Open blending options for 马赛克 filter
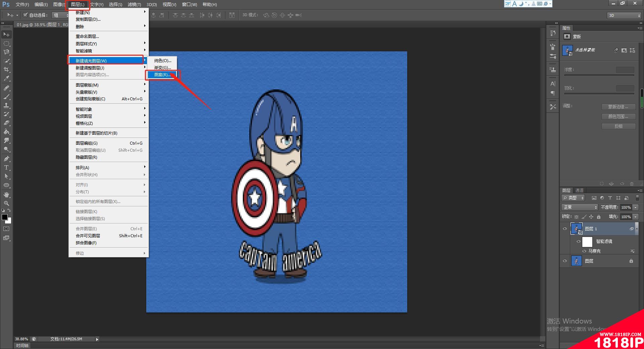This screenshot has height=349, width=644. [x=633, y=251]
